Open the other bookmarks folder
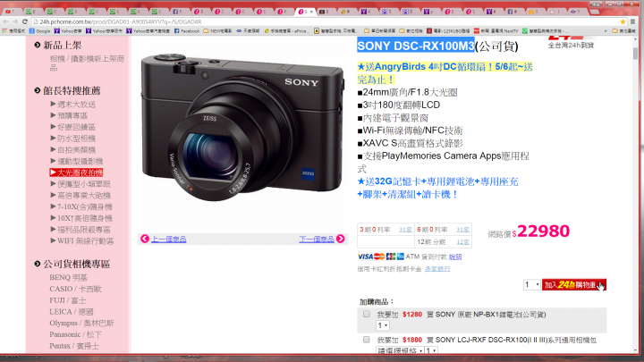 pos(623,30)
